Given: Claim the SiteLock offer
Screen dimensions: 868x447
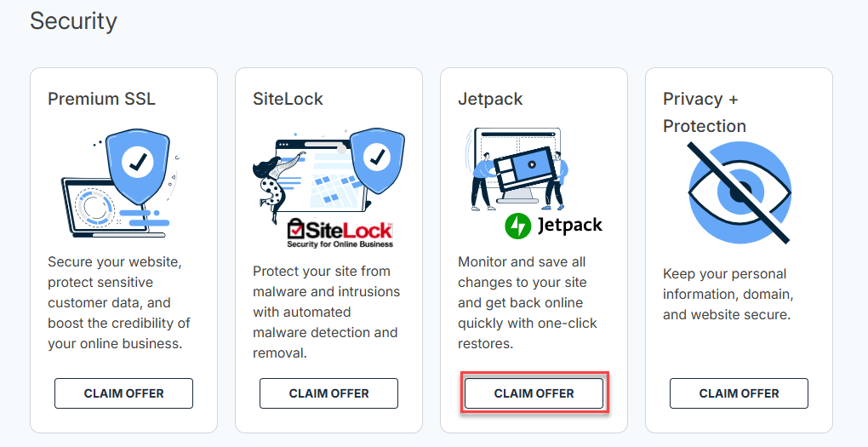Looking at the screenshot, I should 328,393.
